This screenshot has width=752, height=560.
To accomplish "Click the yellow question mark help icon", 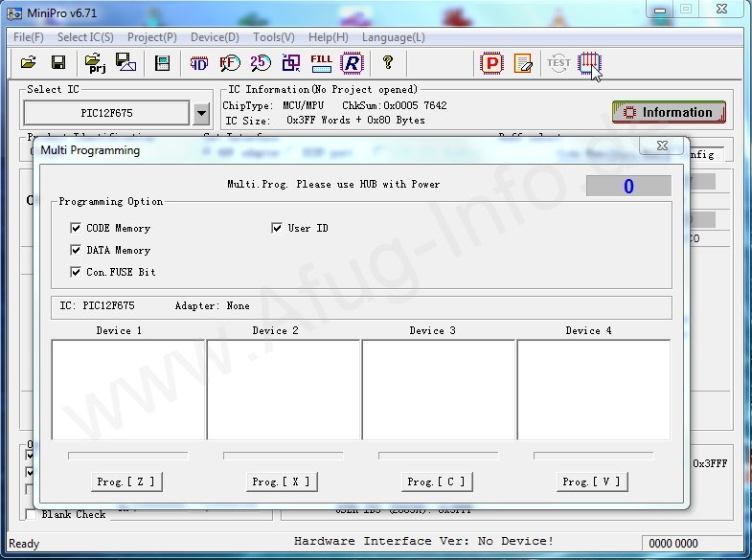I will click(388, 62).
